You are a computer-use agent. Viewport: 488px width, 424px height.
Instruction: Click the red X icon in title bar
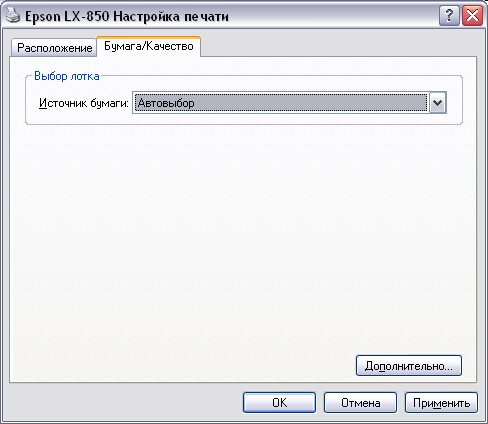pos(472,16)
